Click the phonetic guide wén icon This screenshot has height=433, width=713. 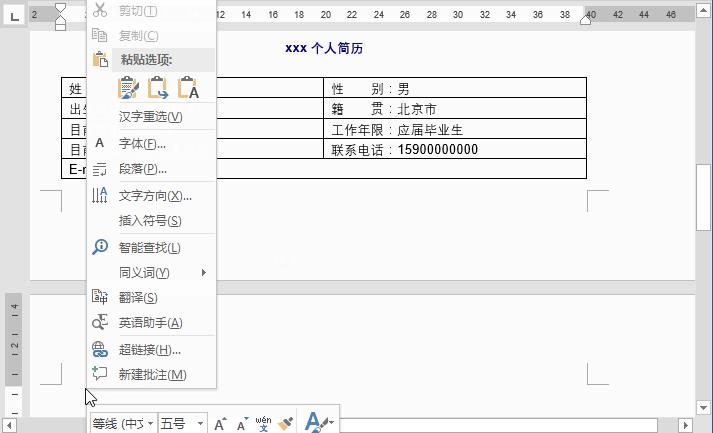263,423
